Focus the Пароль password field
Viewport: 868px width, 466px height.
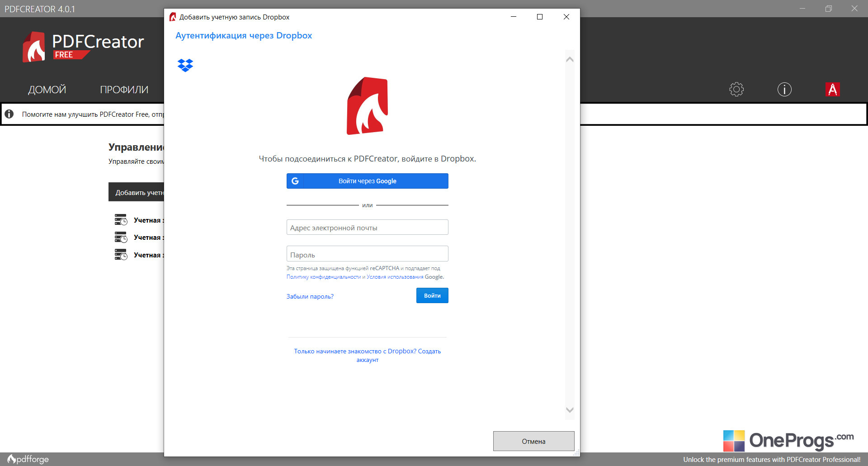368,254
